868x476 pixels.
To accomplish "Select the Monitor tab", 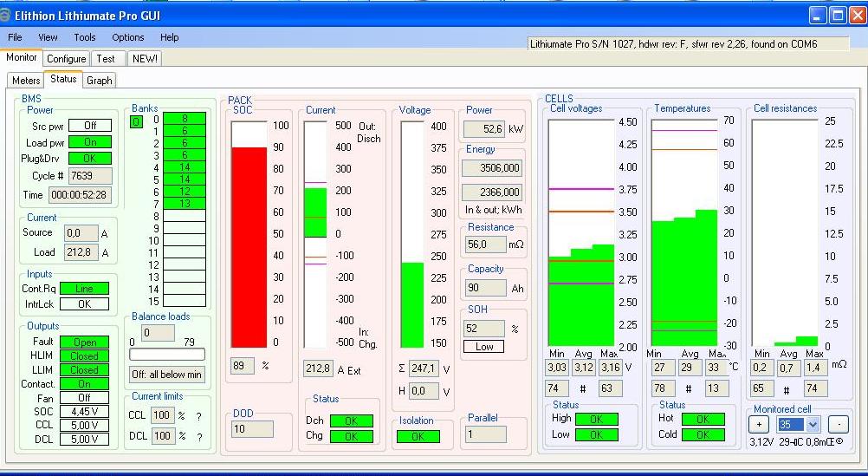I will [x=22, y=57].
